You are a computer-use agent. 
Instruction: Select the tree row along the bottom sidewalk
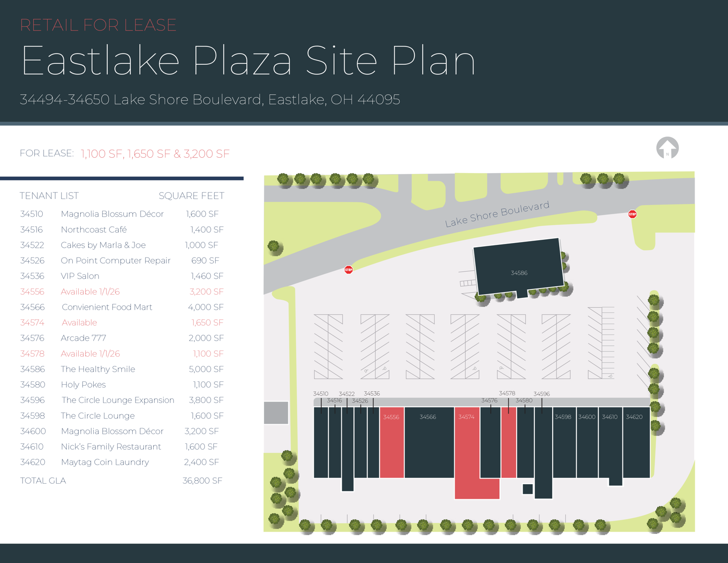[x=469, y=525]
